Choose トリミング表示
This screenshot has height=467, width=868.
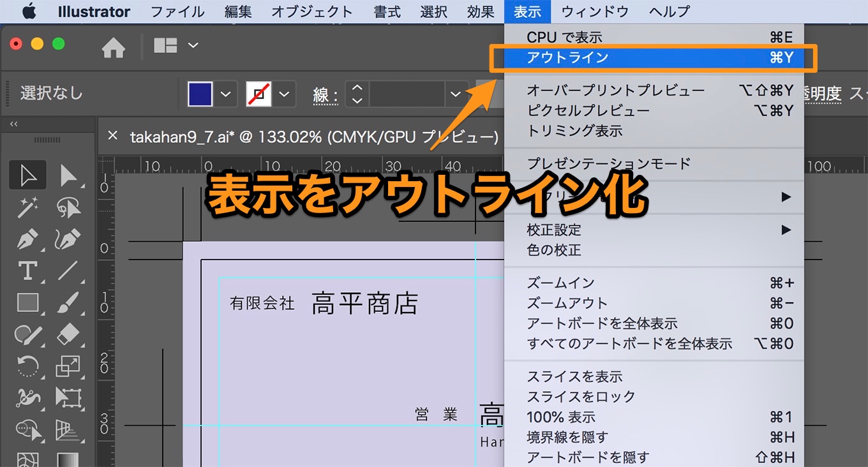[x=654, y=131]
